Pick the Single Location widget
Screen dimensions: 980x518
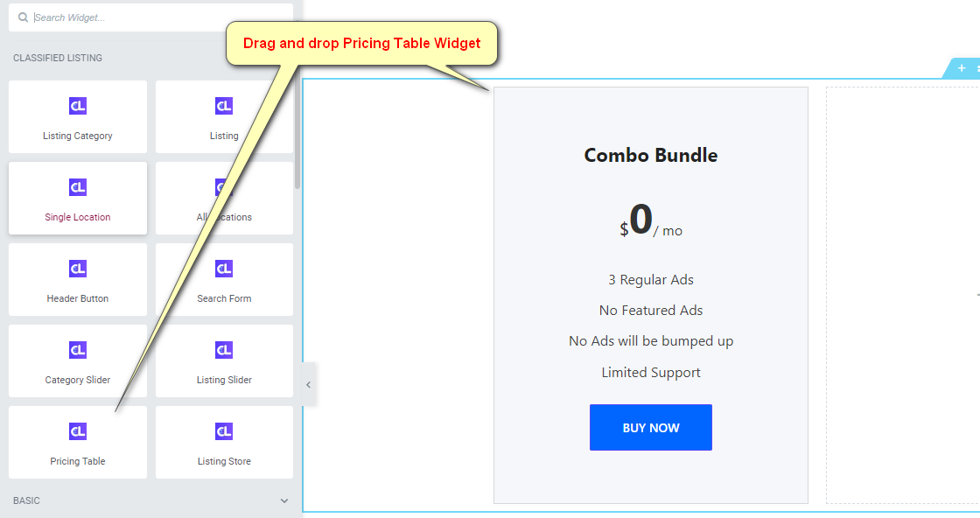point(78,198)
